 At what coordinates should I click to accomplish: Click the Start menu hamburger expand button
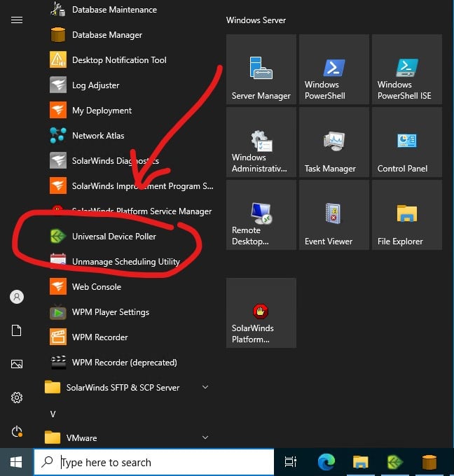click(x=17, y=20)
